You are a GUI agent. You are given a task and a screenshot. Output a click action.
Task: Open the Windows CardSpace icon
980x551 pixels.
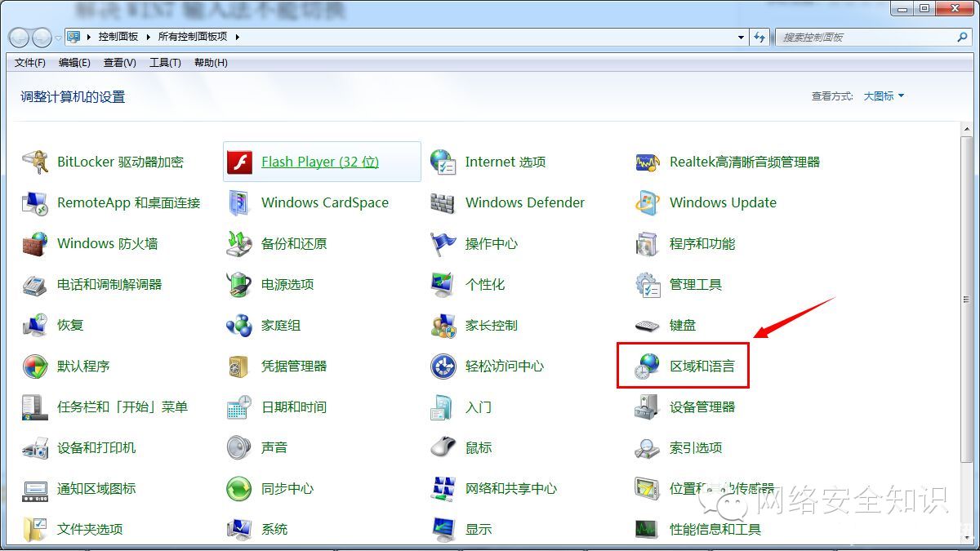pyautogui.click(x=239, y=202)
